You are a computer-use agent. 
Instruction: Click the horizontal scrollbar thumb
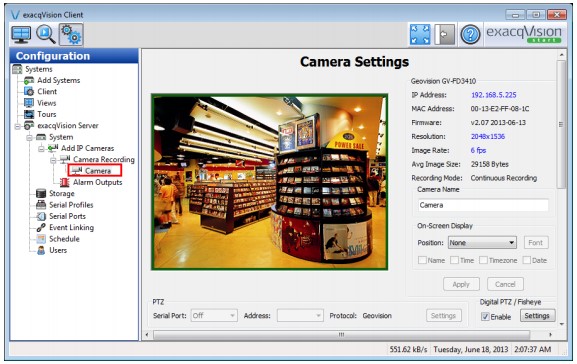(x=341, y=335)
